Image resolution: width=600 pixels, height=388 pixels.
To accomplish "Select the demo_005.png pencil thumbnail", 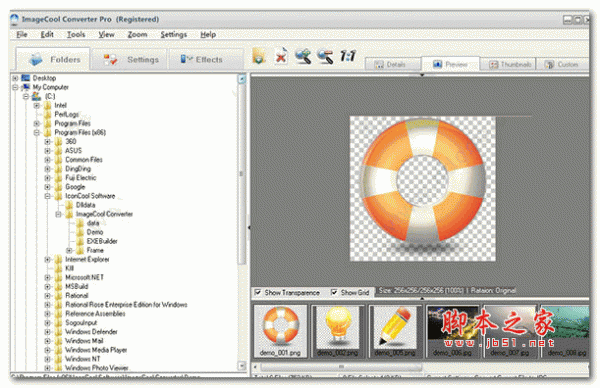I will tap(395, 331).
